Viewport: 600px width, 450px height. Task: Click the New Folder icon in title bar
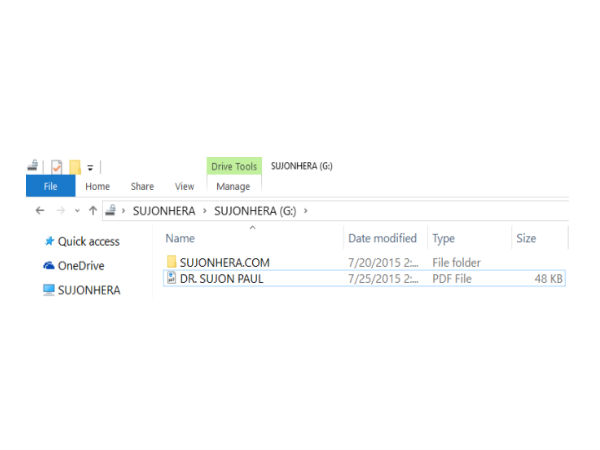click(x=75, y=166)
